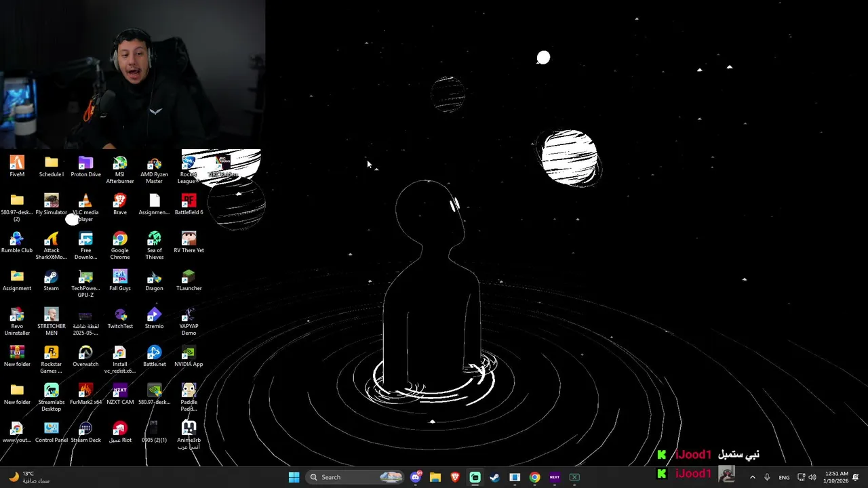
Task: Launch Fly Simulator shortcut
Action: pos(52,204)
